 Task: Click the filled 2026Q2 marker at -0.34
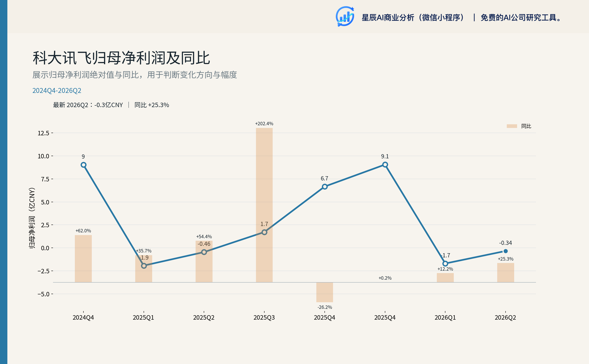(x=506, y=251)
